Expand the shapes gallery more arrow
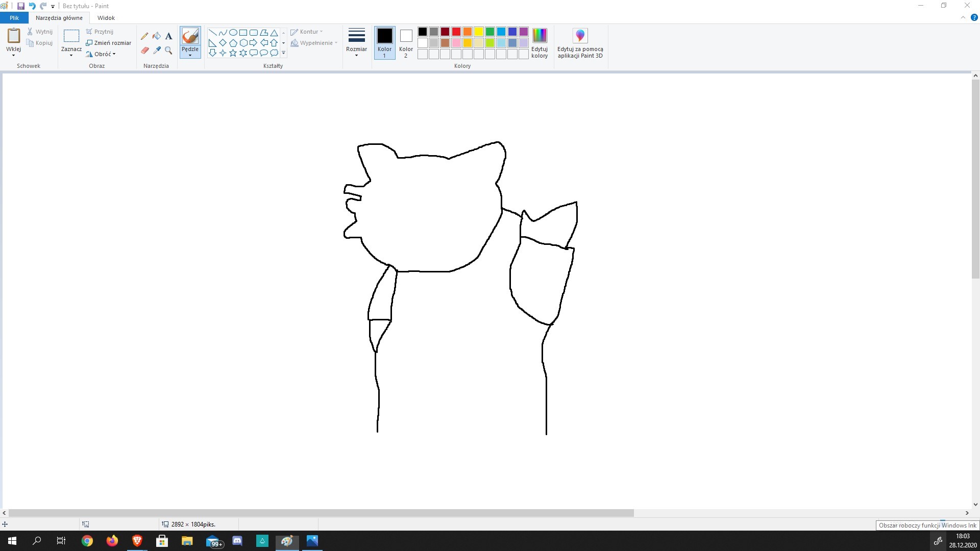The height and width of the screenshot is (551, 980). 283,53
